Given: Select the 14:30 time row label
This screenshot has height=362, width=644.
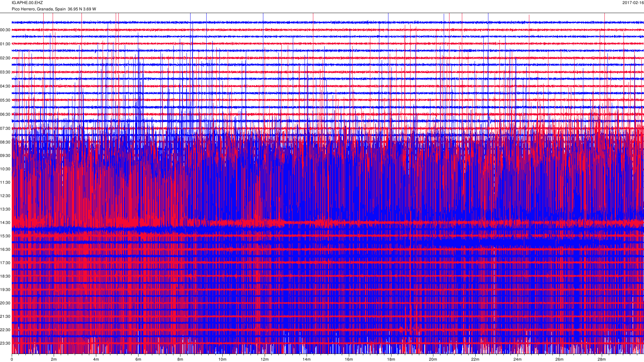Looking at the screenshot, I should (x=5, y=223).
